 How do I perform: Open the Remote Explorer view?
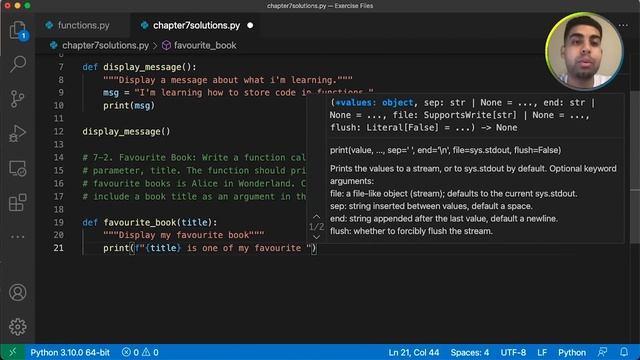[x=18, y=168]
